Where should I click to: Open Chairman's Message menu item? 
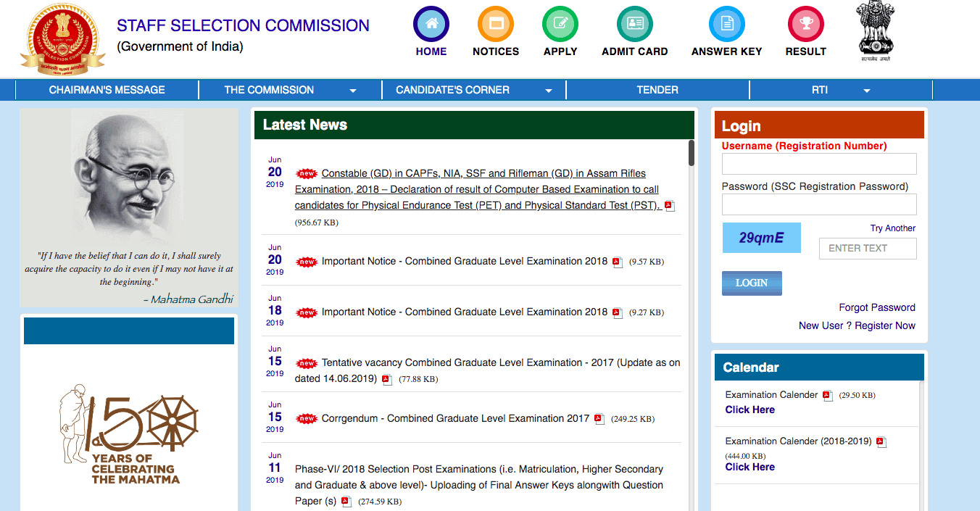pos(107,90)
